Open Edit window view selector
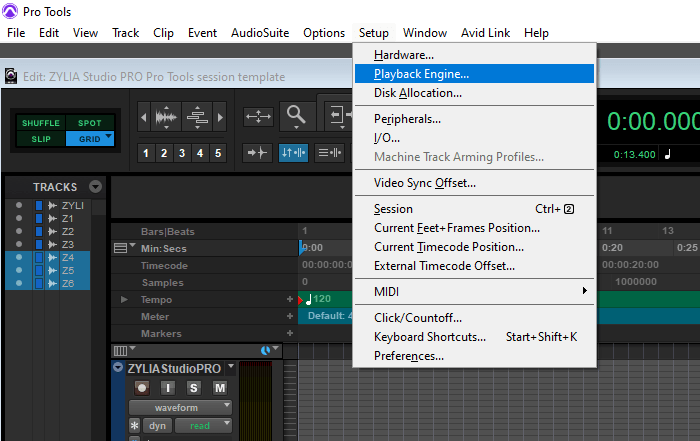Viewport: 700px width, 441px height. [x=125, y=350]
